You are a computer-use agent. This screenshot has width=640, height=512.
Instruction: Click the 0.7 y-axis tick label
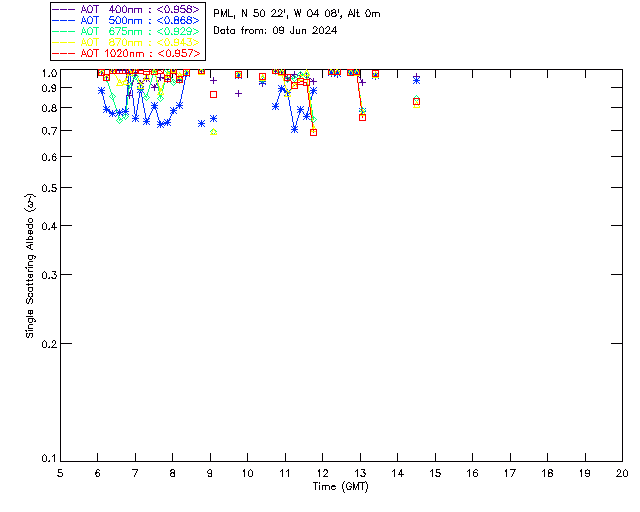[49, 131]
